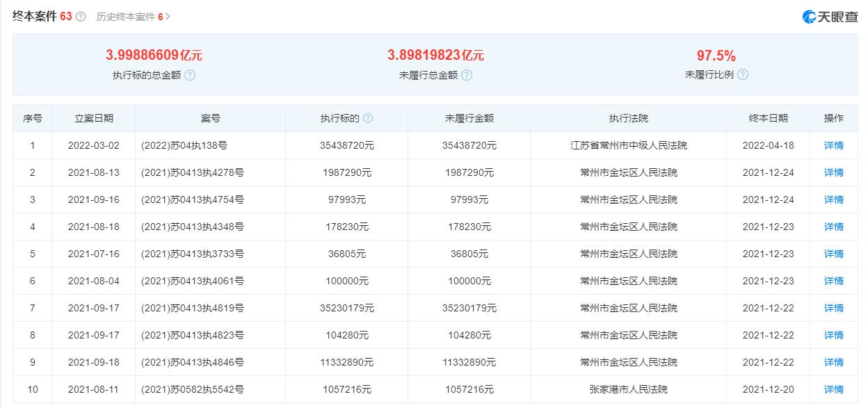
Task: Click help icon beside 未履行比例
Action: pyautogui.click(x=742, y=75)
